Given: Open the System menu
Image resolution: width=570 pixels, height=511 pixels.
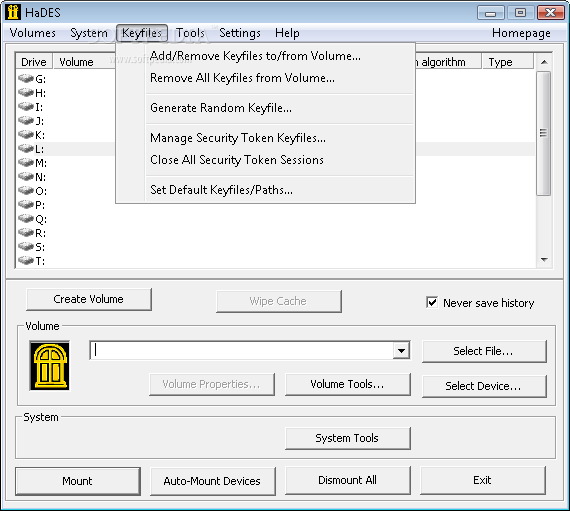Looking at the screenshot, I should pyautogui.click(x=89, y=33).
